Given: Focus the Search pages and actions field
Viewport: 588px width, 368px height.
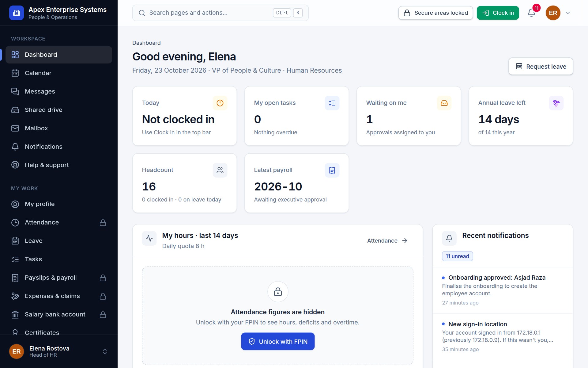Looking at the screenshot, I should pyautogui.click(x=220, y=13).
